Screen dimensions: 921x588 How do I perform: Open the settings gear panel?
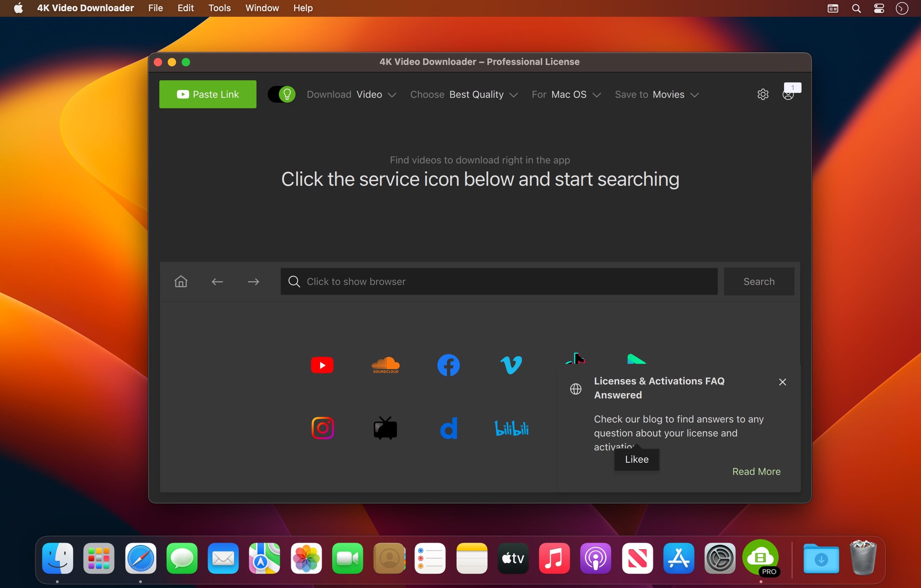(x=763, y=95)
